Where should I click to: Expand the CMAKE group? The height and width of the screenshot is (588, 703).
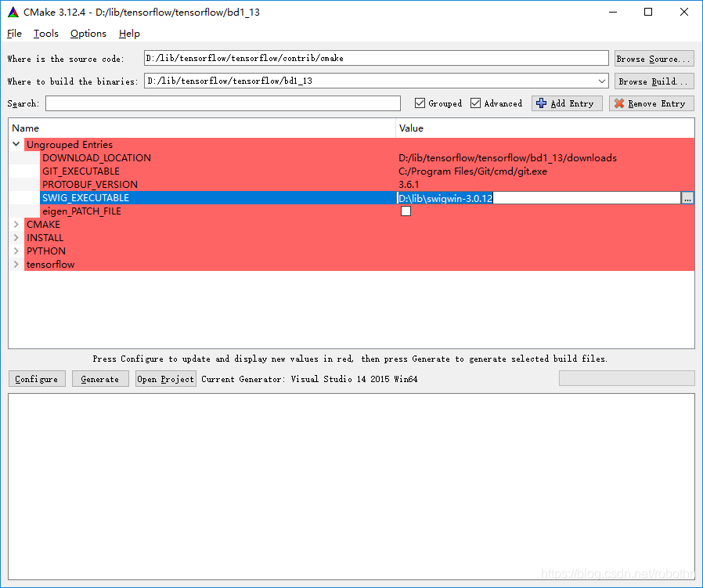click(x=16, y=224)
